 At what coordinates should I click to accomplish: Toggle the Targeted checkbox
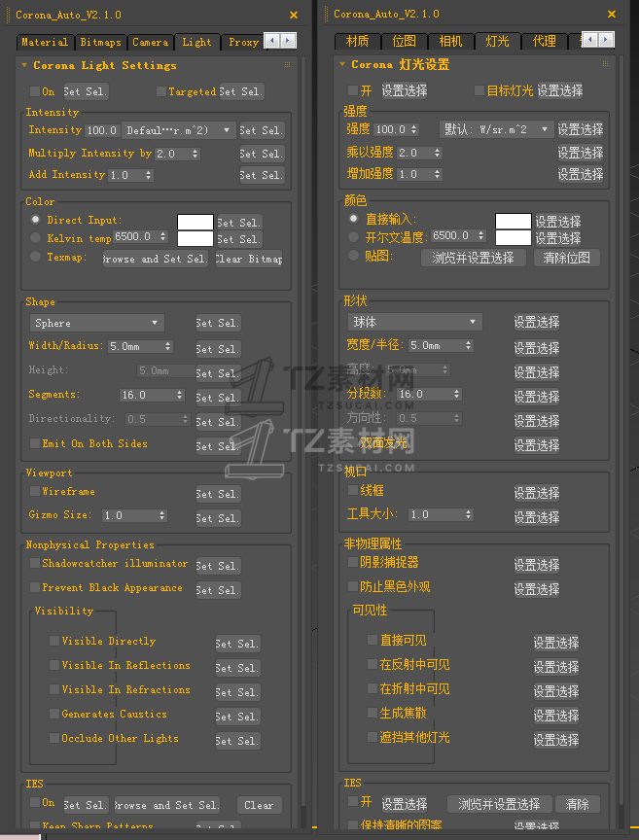[x=160, y=91]
